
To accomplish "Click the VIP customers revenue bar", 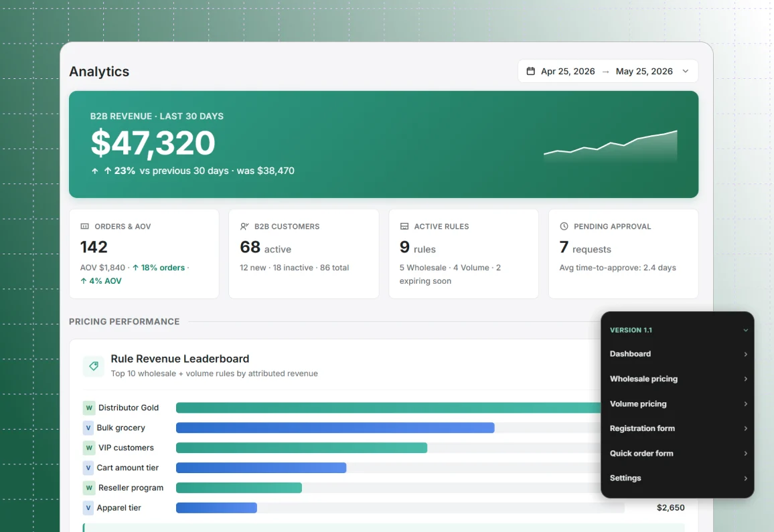I will coord(301,448).
